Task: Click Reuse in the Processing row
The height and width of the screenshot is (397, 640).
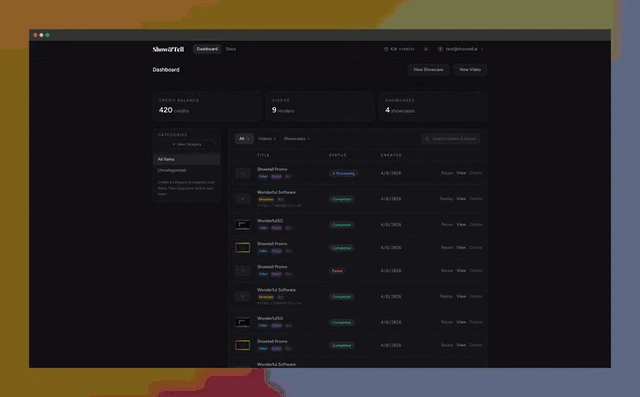Action: pyautogui.click(x=447, y=173)
